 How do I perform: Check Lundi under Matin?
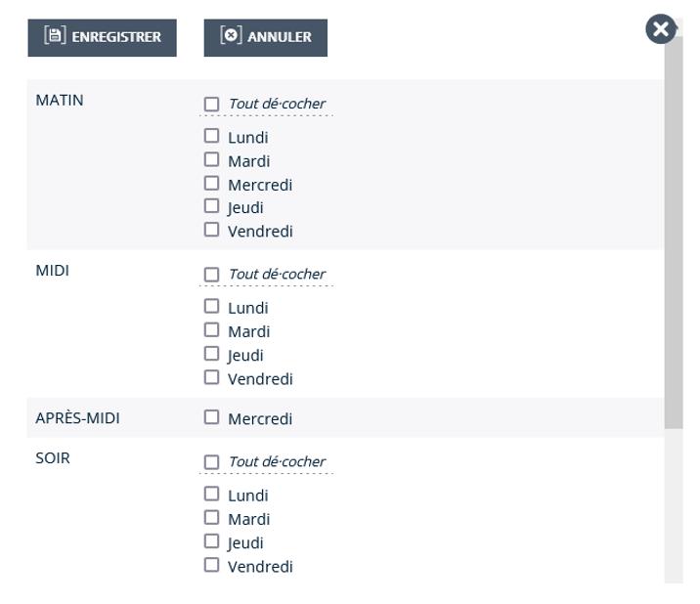[x=211, y=137]
